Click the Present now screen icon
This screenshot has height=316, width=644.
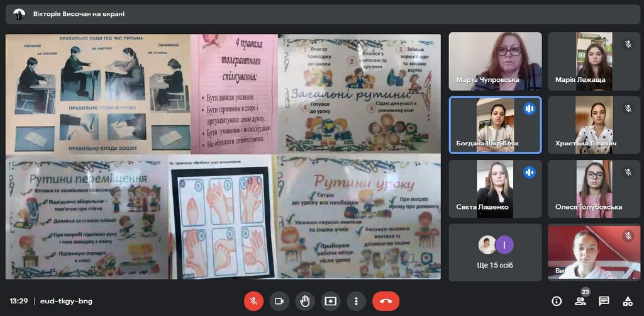point(330,301)
